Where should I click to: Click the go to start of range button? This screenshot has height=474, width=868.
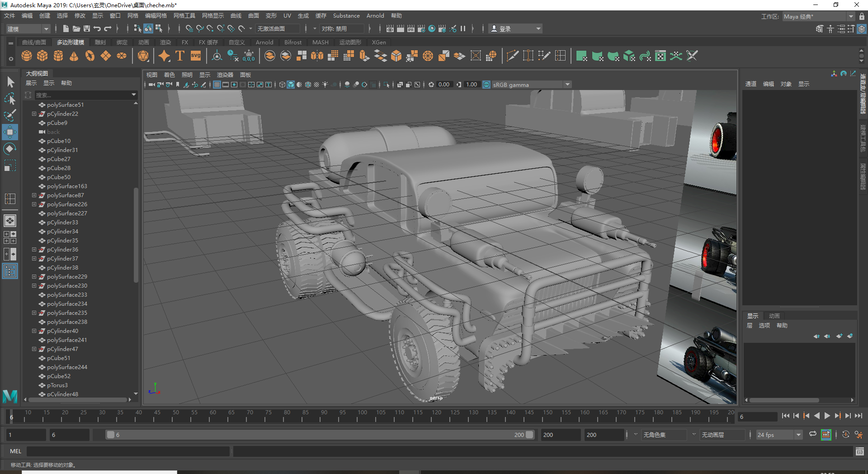[786, 416]
